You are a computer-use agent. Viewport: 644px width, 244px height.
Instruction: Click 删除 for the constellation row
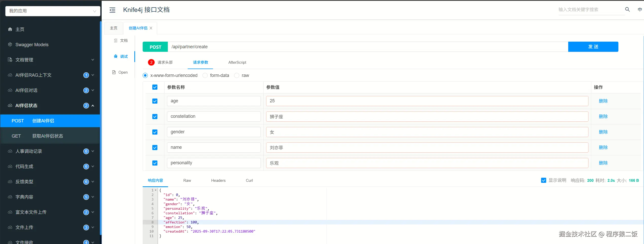coord(603,117)
